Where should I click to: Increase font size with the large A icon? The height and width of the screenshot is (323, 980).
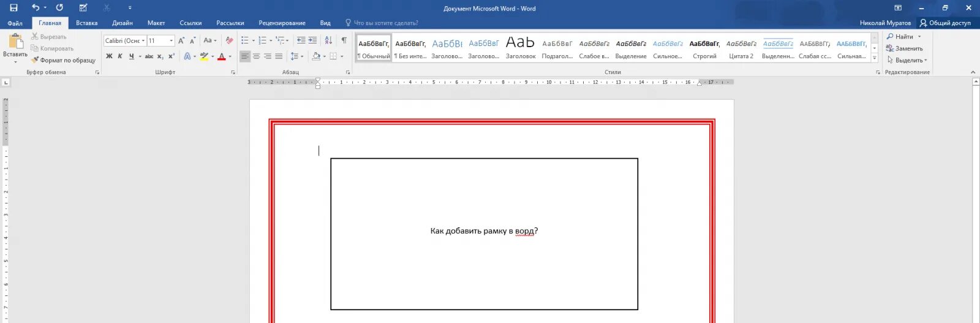(x=181, y=40)
